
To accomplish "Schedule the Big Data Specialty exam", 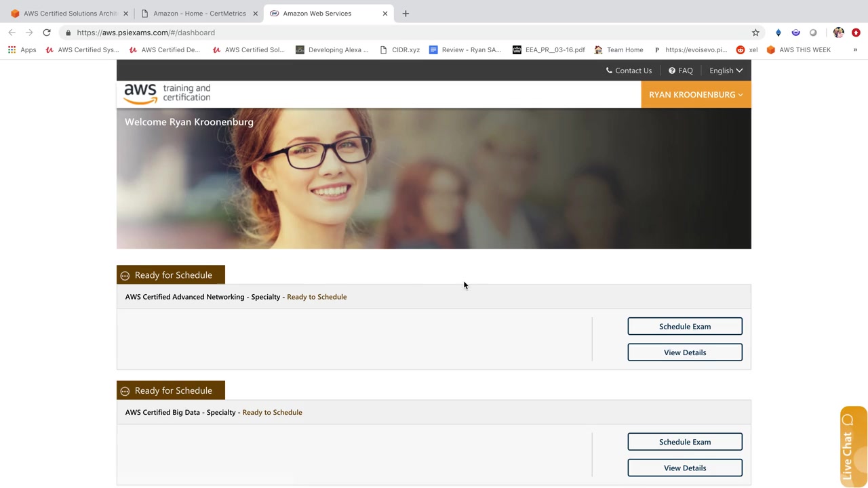I will [x=685, y=442].
